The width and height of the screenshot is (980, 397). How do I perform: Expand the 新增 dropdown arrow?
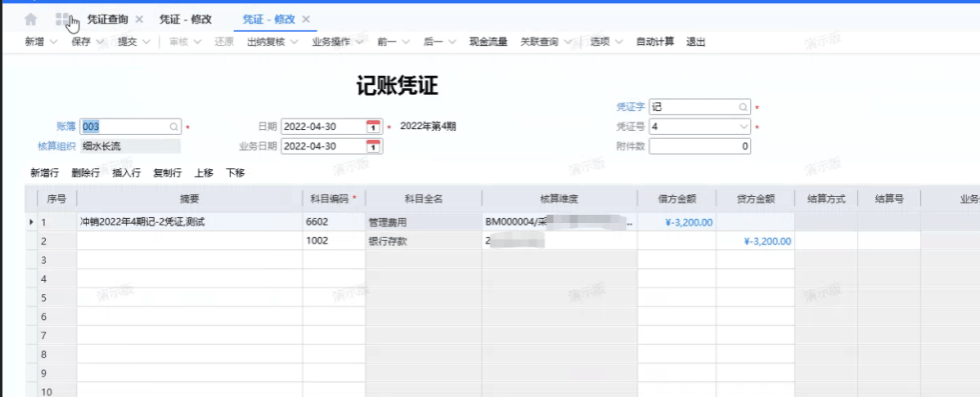[53, 42]
